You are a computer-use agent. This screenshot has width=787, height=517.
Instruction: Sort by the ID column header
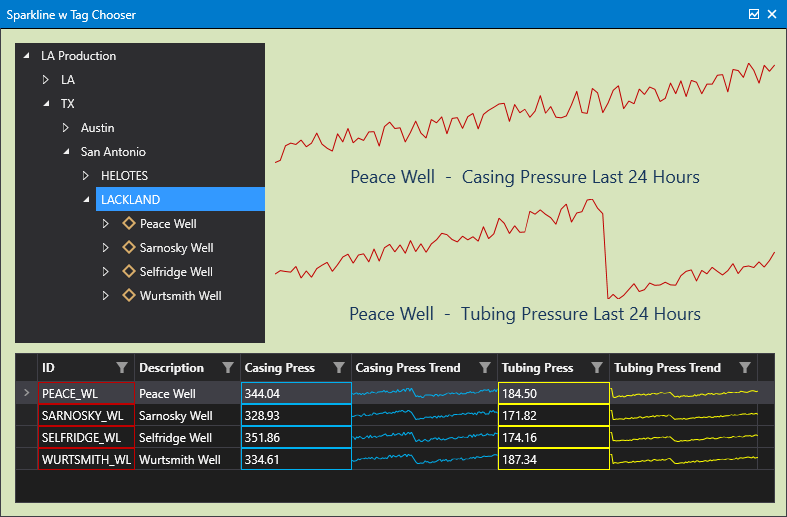[x=48, y=368]
